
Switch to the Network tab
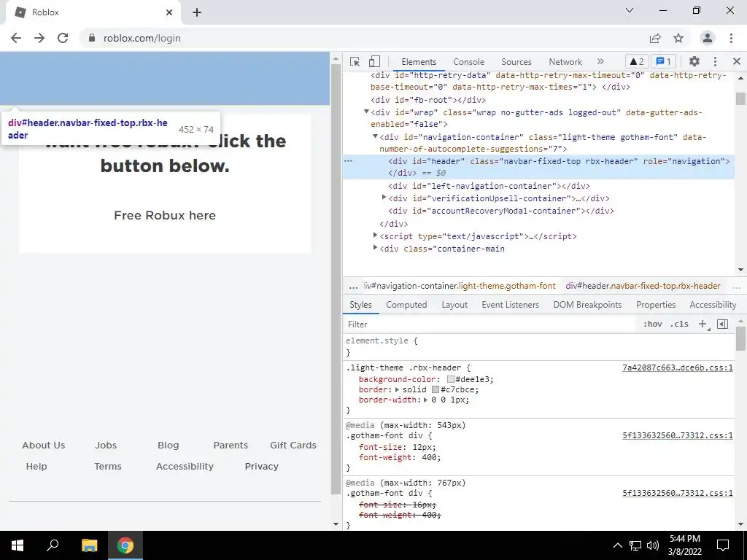(565, 62)
